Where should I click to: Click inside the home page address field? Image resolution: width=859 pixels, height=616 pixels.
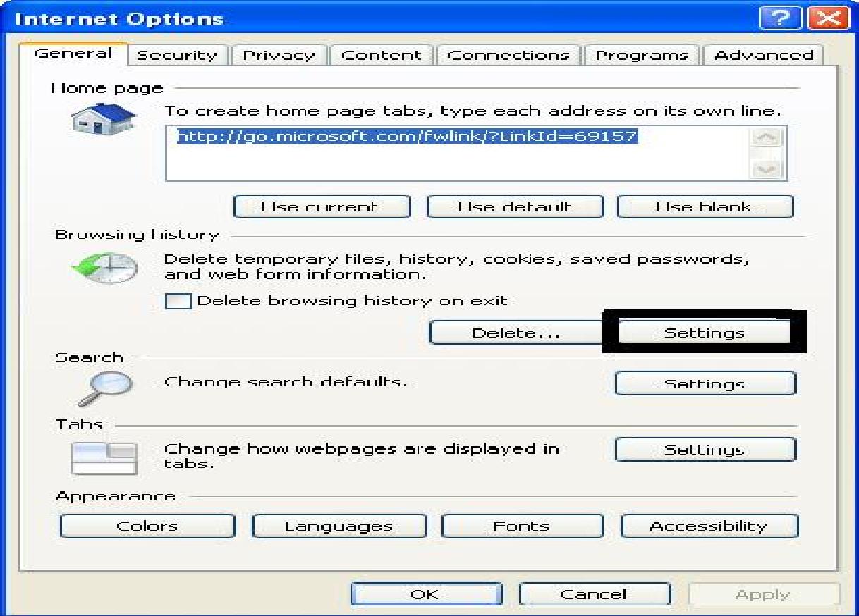click(x=423, y=154)
